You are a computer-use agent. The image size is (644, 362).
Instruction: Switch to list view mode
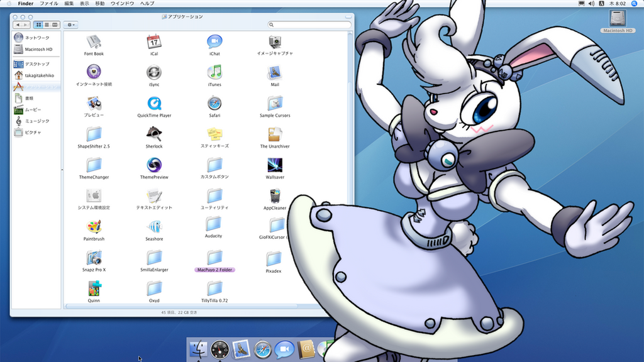[x=47, y=25]
